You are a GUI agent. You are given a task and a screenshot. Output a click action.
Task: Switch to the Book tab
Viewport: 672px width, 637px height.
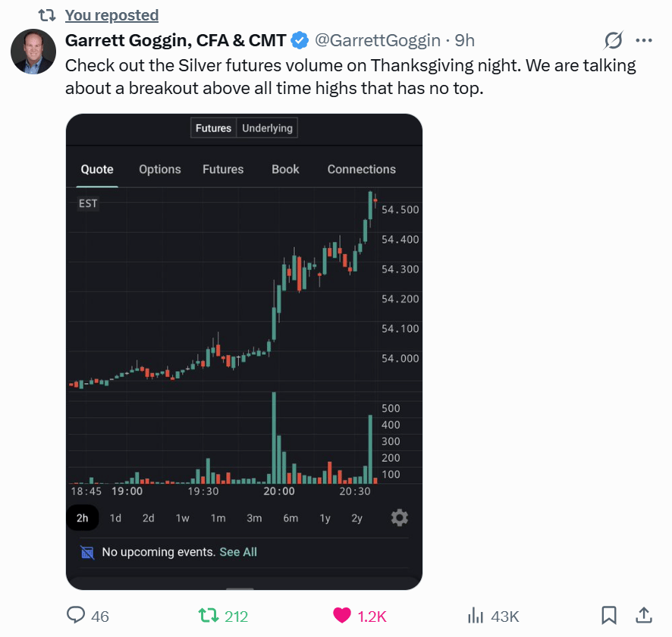pos(285,169)
